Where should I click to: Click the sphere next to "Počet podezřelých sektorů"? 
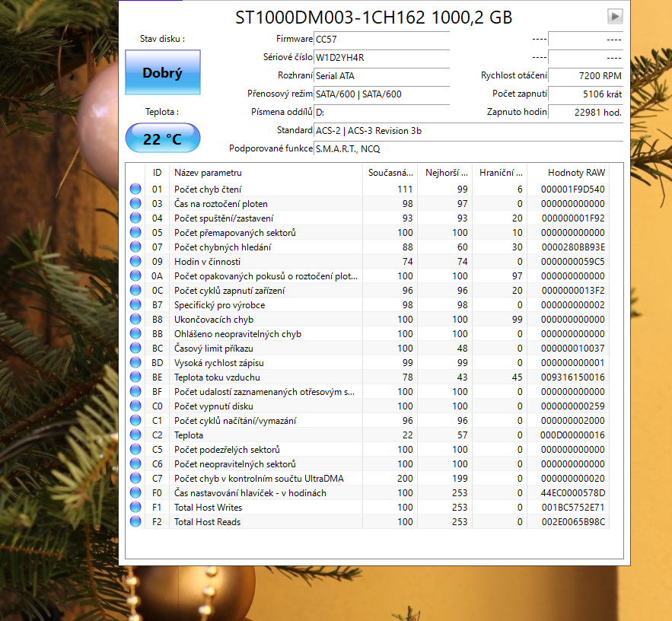[x=135, y=449]
